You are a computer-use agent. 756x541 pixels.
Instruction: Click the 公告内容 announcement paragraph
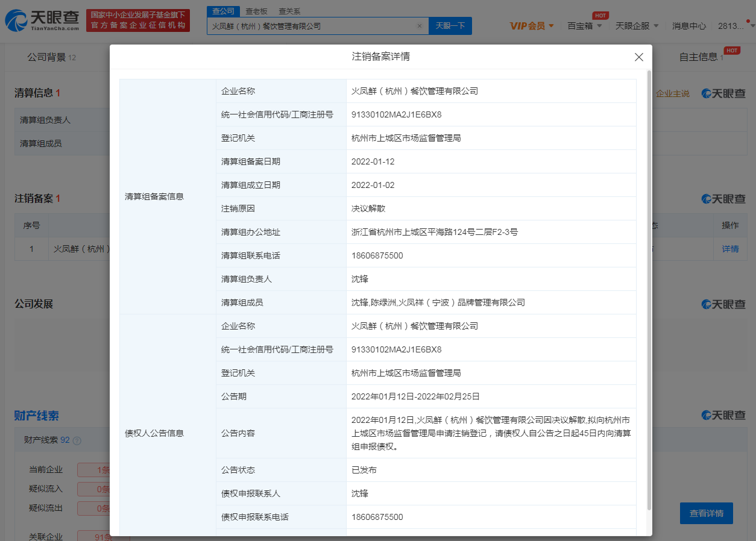(x=491, y=433)
